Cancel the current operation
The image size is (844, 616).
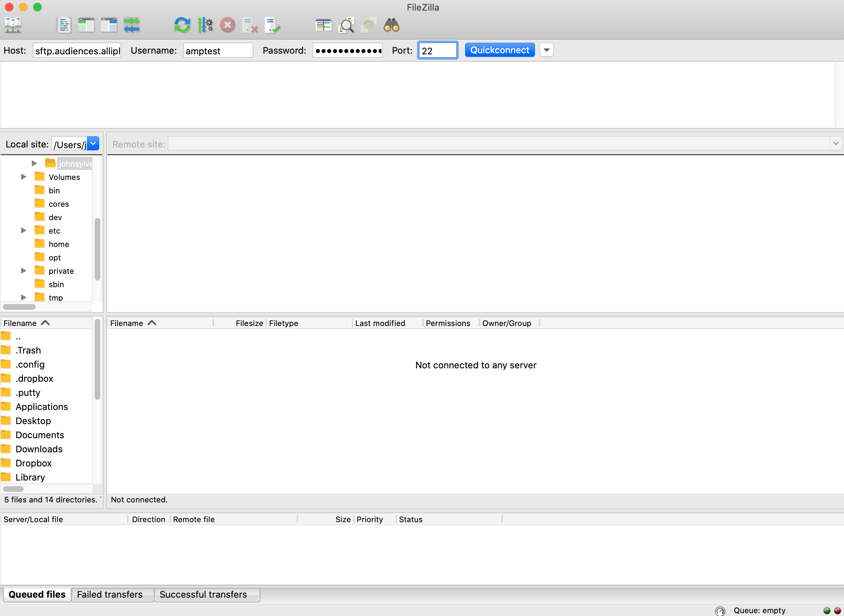[x=228, y=25]
